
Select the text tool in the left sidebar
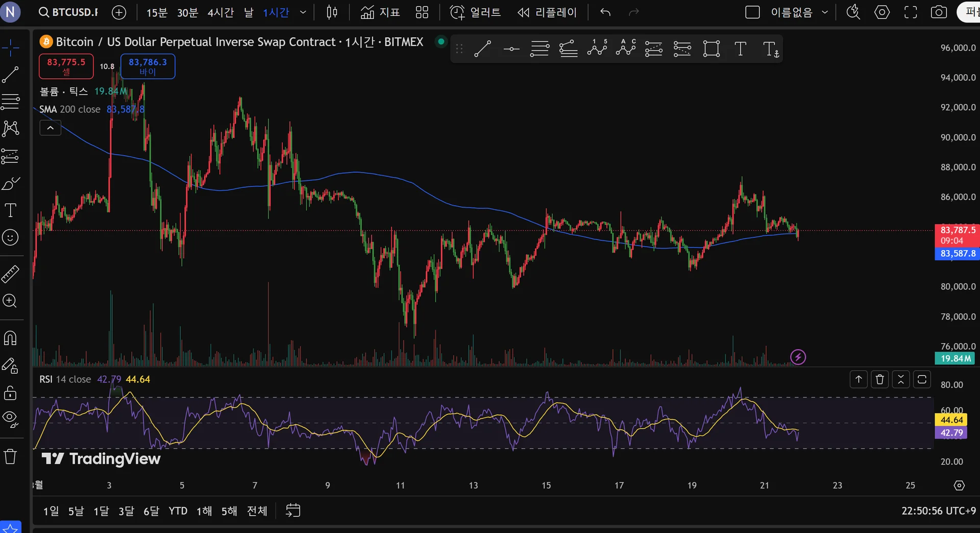[10, 210]
